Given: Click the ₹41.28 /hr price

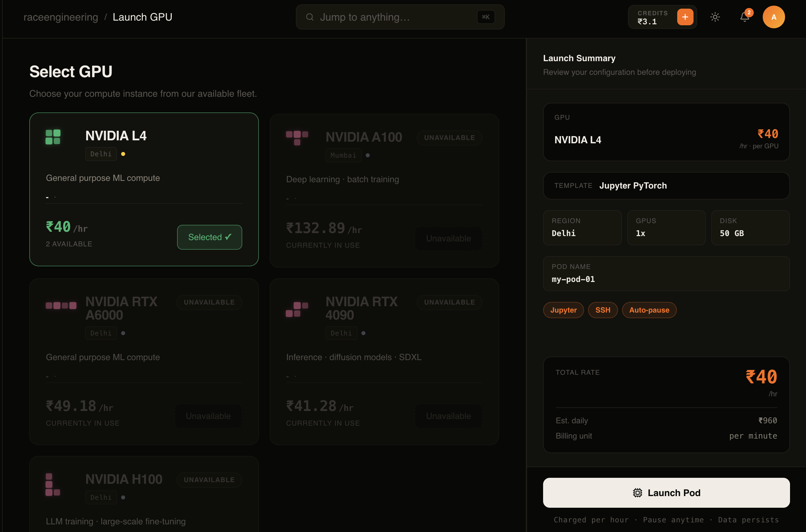Looking at the screenshot, I should click(319, 406).
